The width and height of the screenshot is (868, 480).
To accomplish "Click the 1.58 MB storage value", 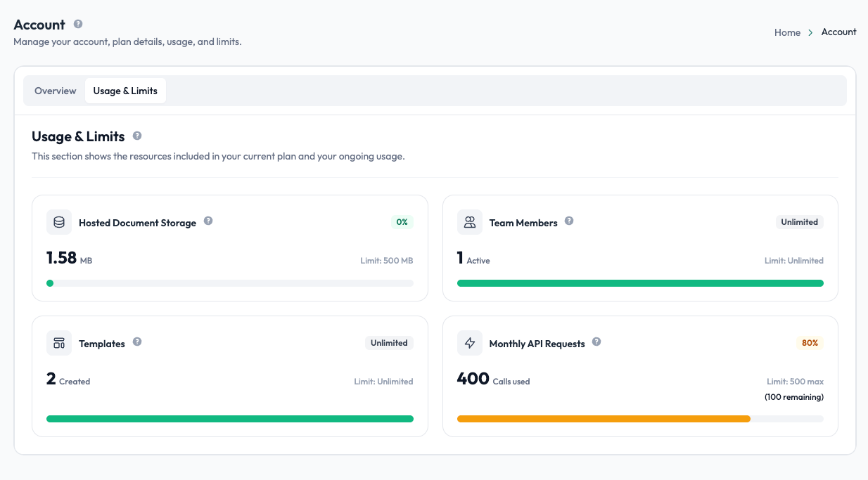I will (x=69, y=259).
